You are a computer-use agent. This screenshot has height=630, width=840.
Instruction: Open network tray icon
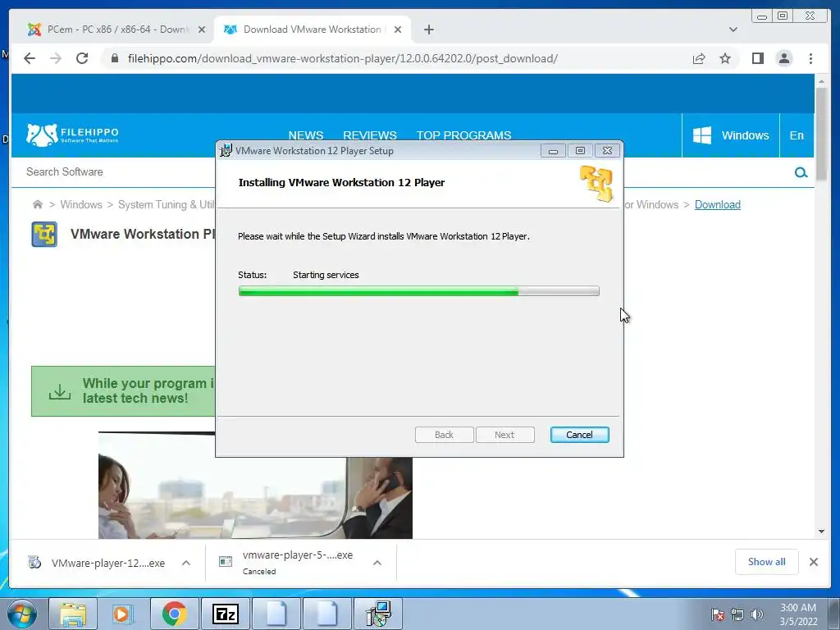point(737,614)
